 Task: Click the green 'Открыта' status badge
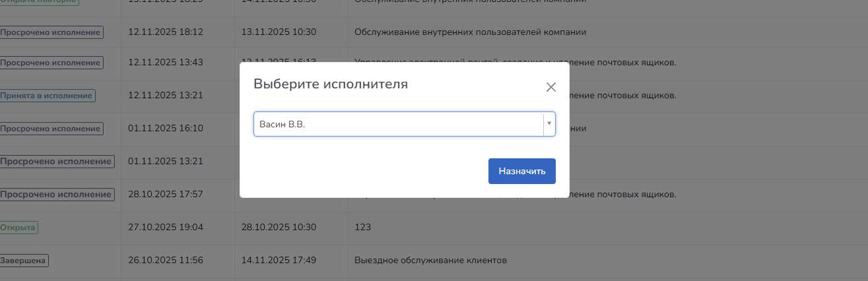pos(18,228)
